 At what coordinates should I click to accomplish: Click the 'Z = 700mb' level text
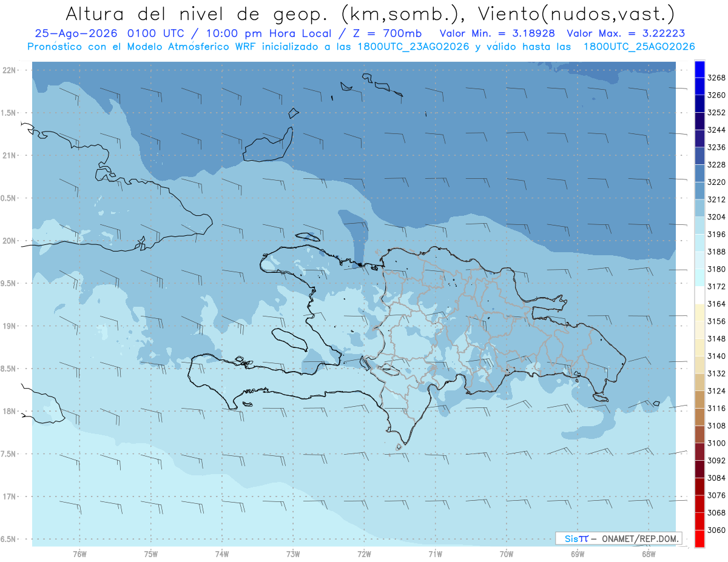pyautogui.click(x=388, y=33)
